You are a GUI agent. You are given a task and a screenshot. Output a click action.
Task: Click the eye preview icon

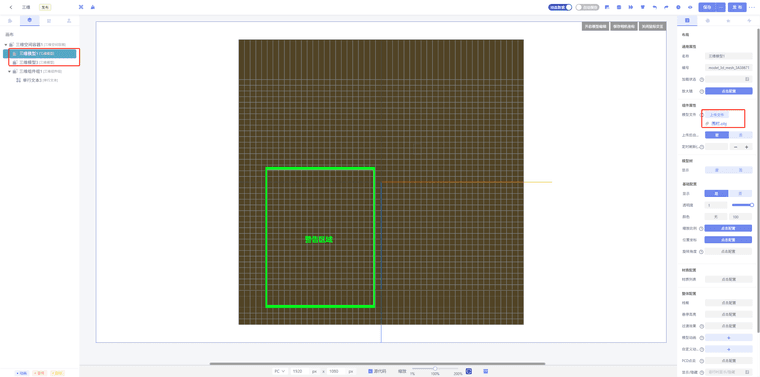click(x=690, y=7)
